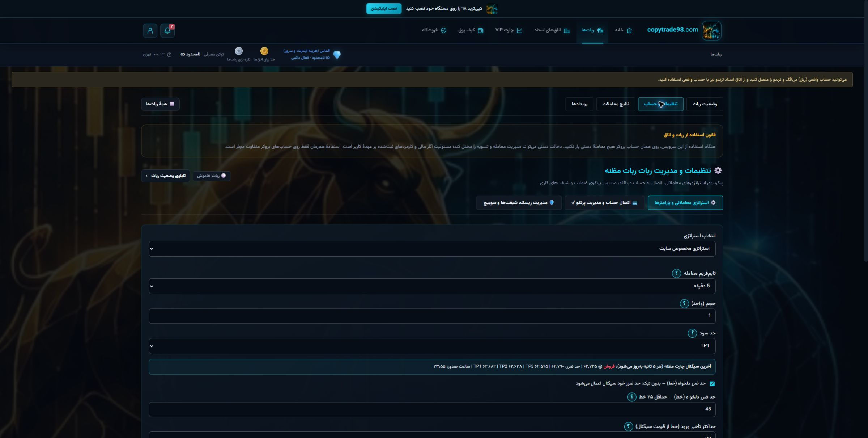Click تابلوی وضعیت ربات button
This screenshot has height=438, width=868.
166,176
